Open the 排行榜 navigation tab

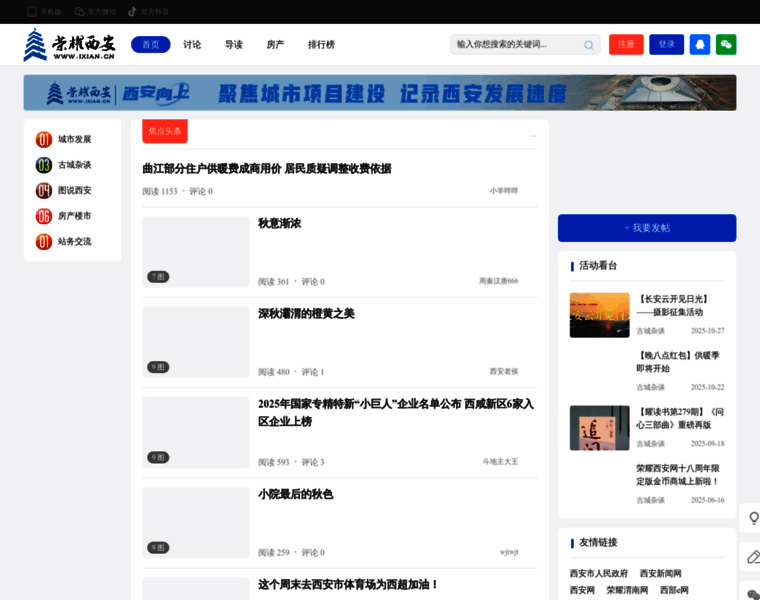pyautogui.click(x=321, y=45)
